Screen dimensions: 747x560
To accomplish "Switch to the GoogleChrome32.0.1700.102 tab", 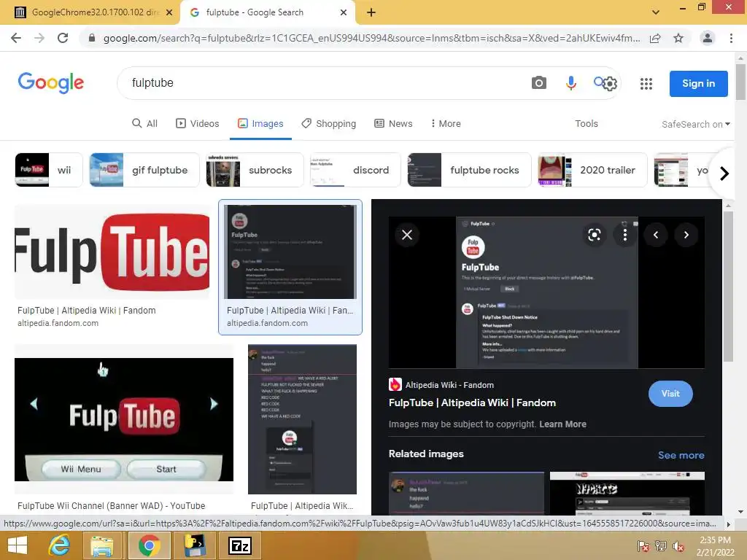I will [x=89, y=12].
